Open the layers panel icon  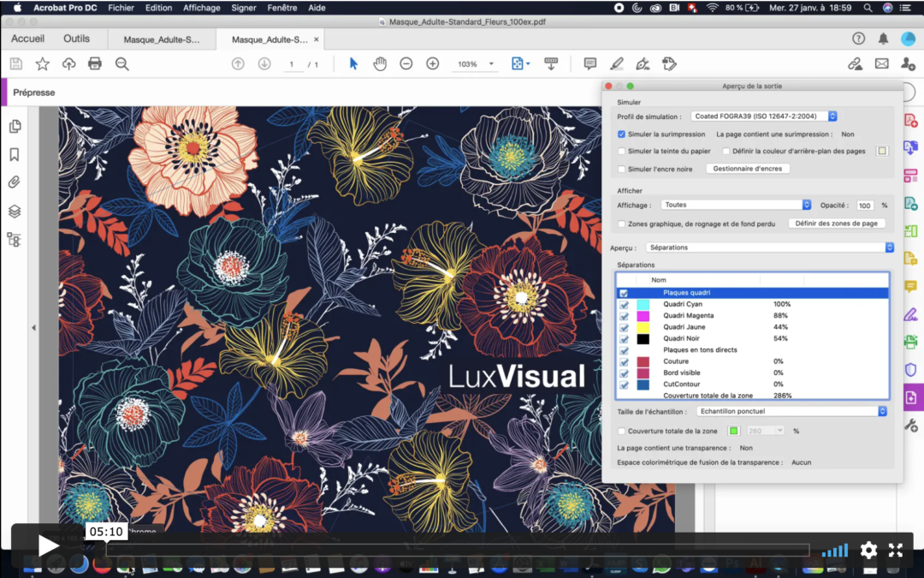coord(15,212)
